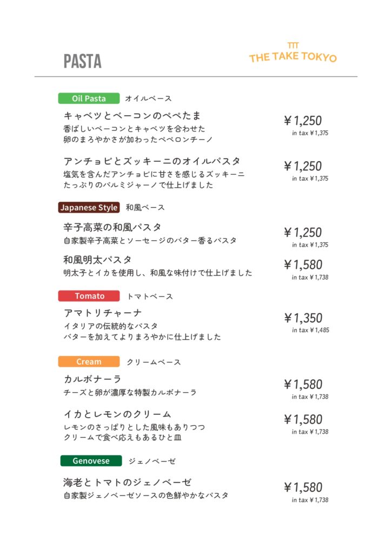The image size is (392, 554).
Task: Click the ¥1,350 price for アマトリチャーナ
Action: point(303,318)
